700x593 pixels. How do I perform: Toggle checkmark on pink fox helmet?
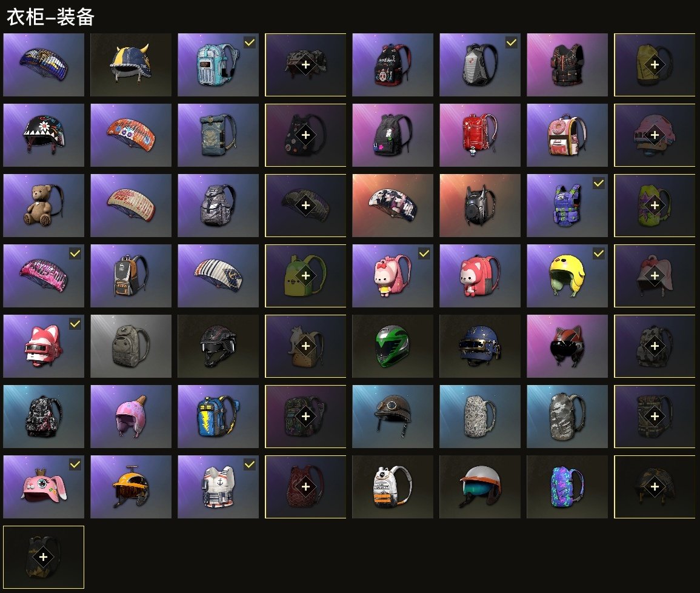click(75, 324)
